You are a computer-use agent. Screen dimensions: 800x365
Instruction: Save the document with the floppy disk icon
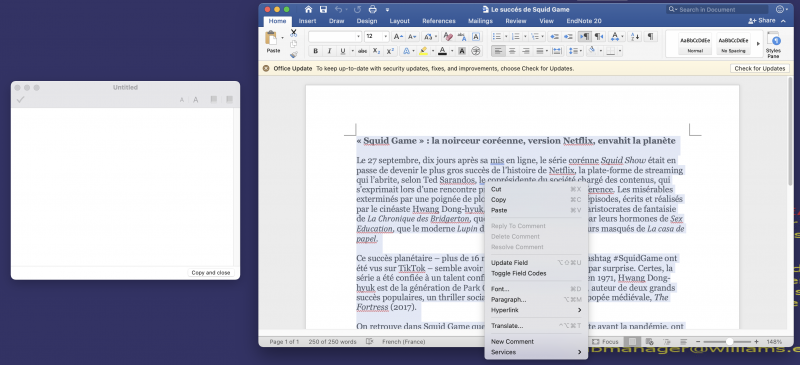(x=323, y=9)
